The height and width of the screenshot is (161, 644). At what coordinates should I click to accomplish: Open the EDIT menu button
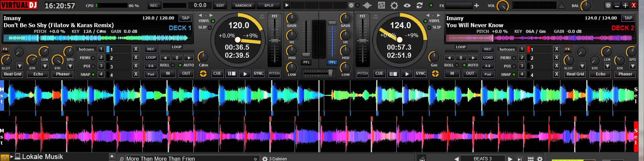point(220,5)
